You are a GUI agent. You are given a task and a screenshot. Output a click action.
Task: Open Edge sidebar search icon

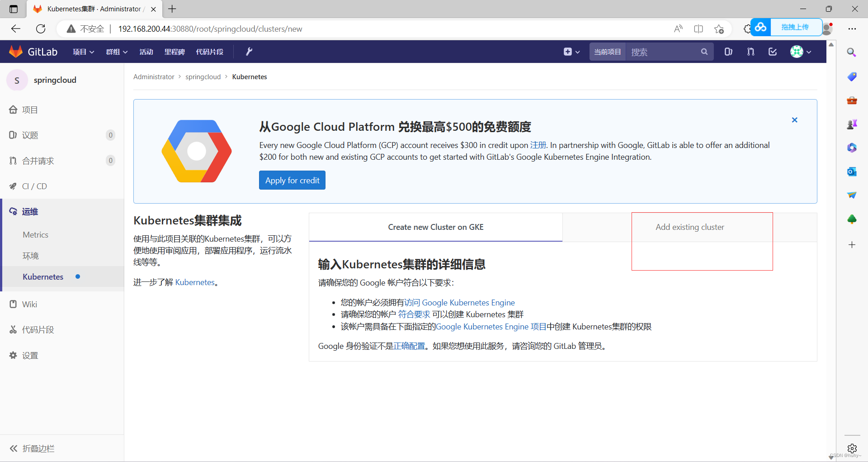pos(852,52)
